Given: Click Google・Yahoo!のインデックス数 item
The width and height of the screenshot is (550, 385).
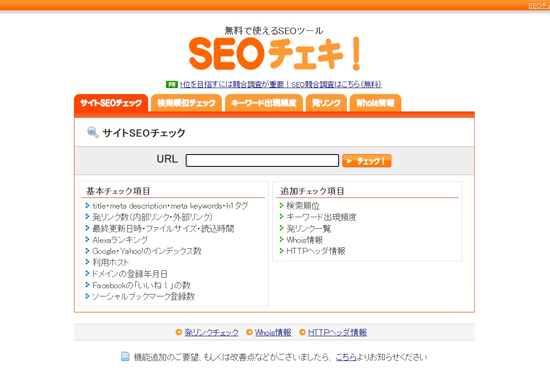Looking at the screenshot, I should tap(147, 251).
